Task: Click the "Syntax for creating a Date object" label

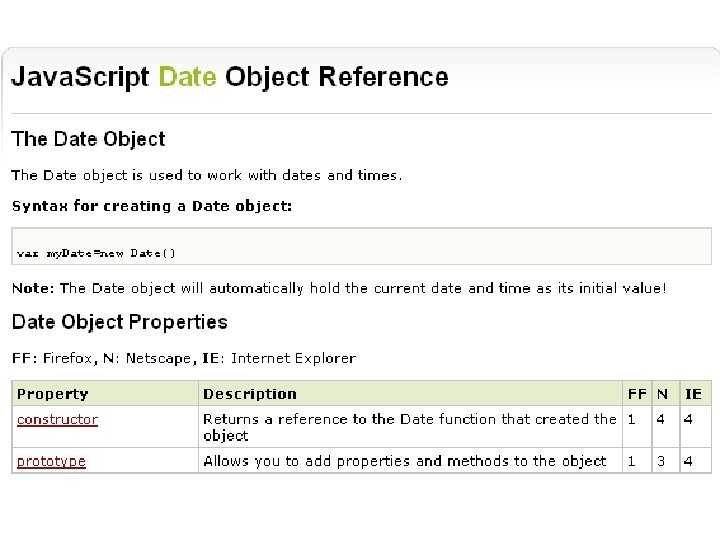Action: click(152, 206)
